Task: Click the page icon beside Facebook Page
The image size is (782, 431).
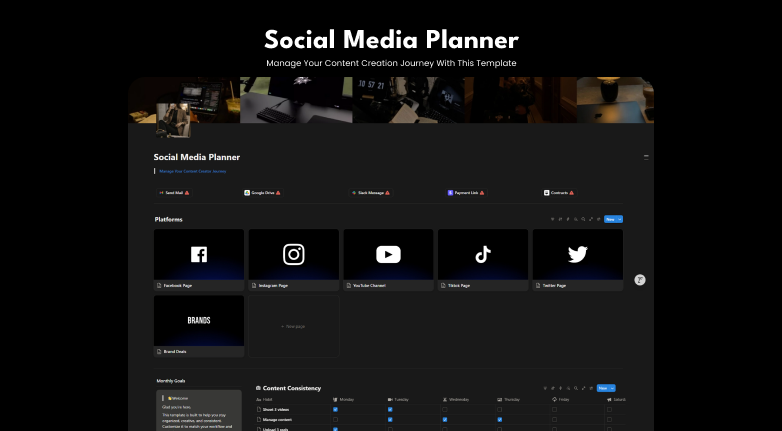Action: 159,286
